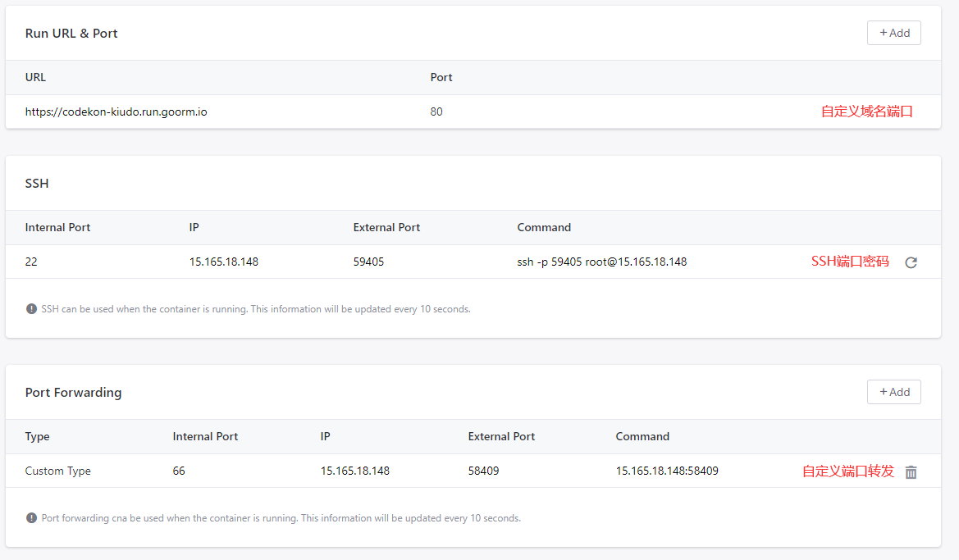
Task: Click the red 自定义端口转发 annotation
Action: 847,471
